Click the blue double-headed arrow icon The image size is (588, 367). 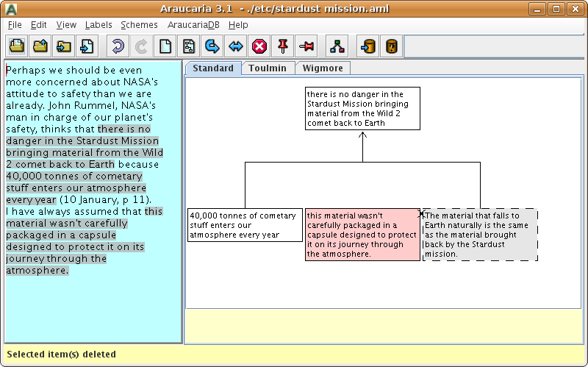(x=236, y=46)
